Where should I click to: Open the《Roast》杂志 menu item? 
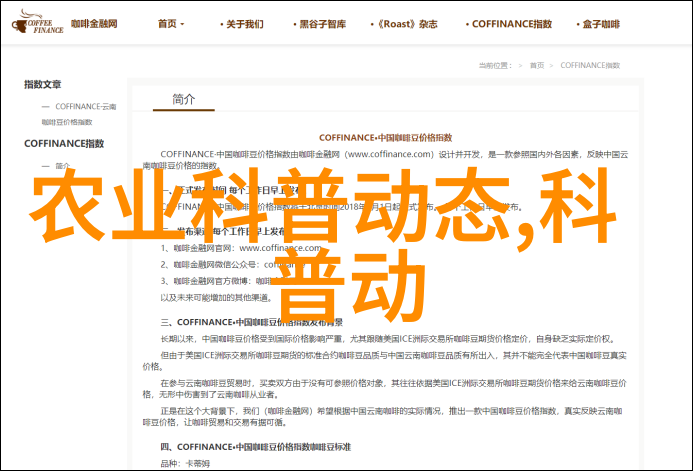pyautogui.click(x=404, y=24)
